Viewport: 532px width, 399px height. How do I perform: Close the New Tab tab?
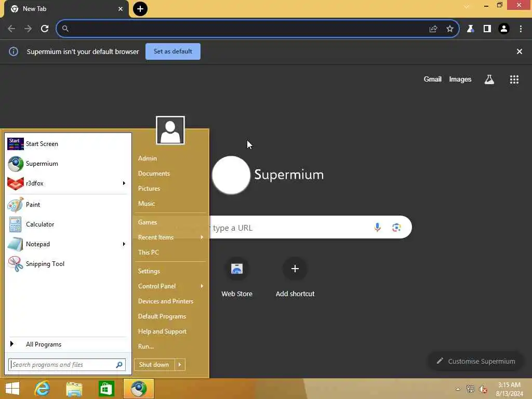point(121,9)
